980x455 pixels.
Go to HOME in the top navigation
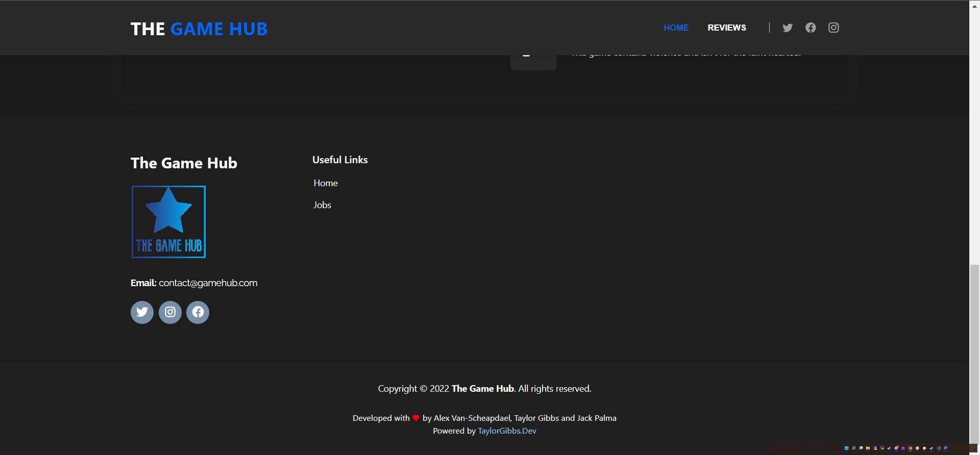pyautogui.click(x=676, y=28)
